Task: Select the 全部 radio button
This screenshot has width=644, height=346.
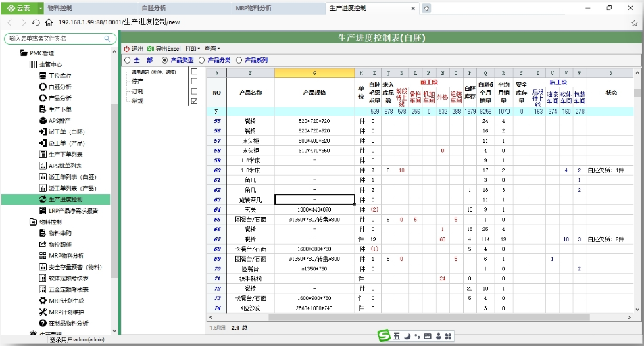Action: tap(127, 60)
